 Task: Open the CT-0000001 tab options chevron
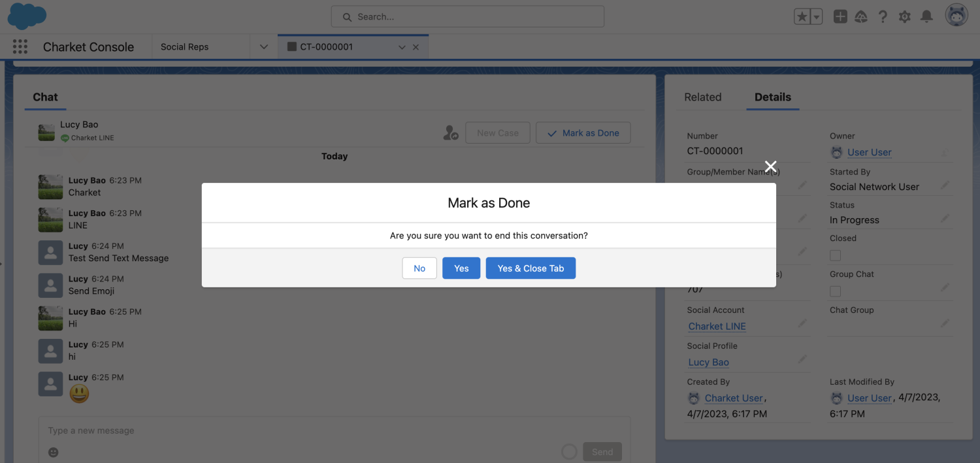(402, 47)
